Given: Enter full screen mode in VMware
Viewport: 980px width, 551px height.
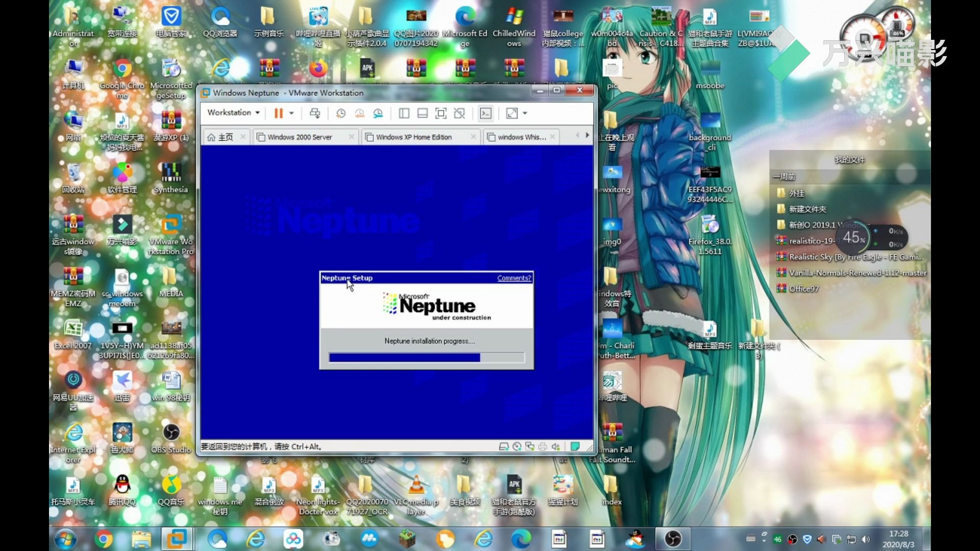Looking at the screenshot, I should (441, 113).
